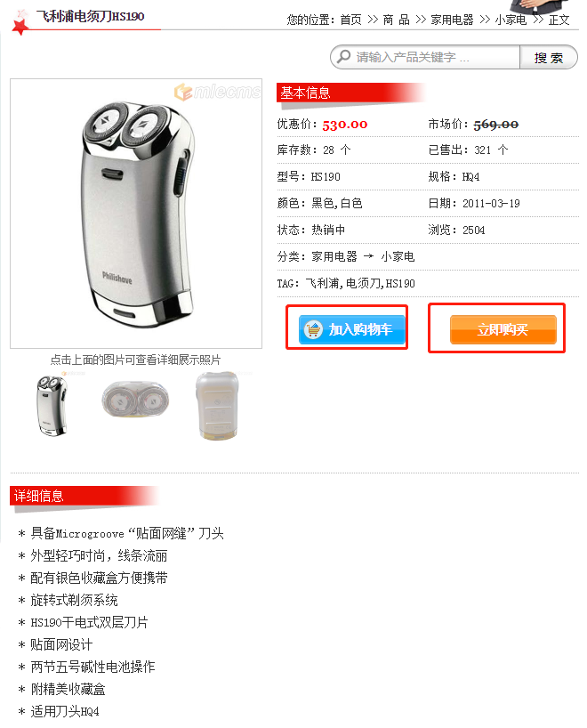
Task: Select the shaver head close-up thumbnail
Action: tap(135, 400)
